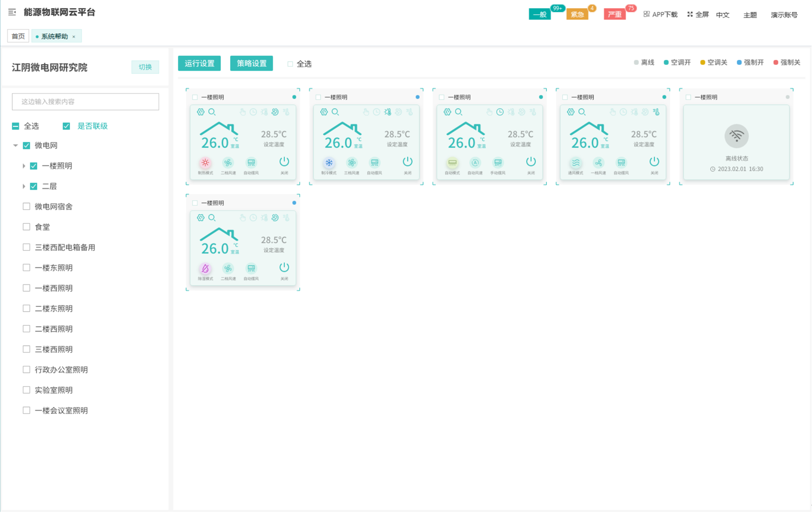Viewport: 812px width, 513px height.
Task: Click the auto mode (自动模式) icon
Action: coord(452,163)
